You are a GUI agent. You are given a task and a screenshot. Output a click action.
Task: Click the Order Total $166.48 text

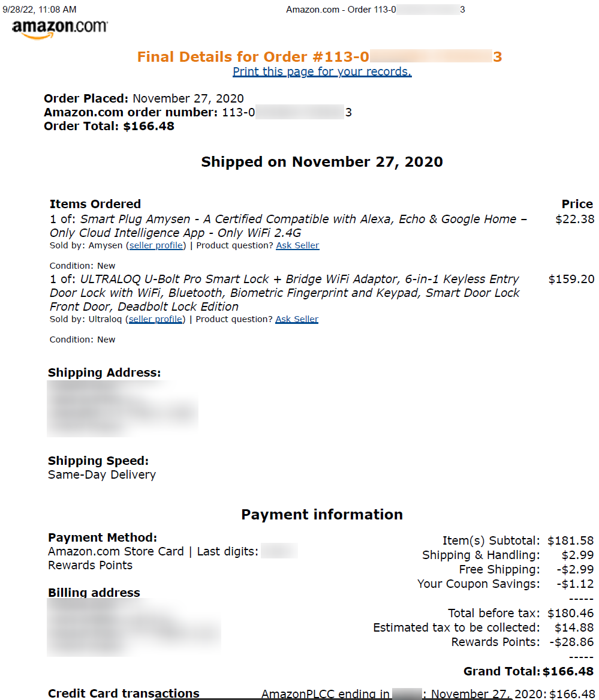click(109, 126)
